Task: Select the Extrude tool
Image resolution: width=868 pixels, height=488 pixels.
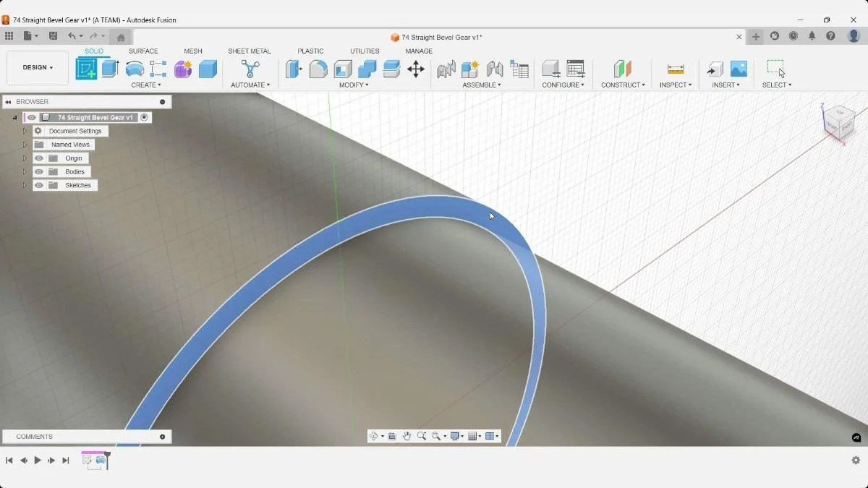Action: tap(110, 69)
